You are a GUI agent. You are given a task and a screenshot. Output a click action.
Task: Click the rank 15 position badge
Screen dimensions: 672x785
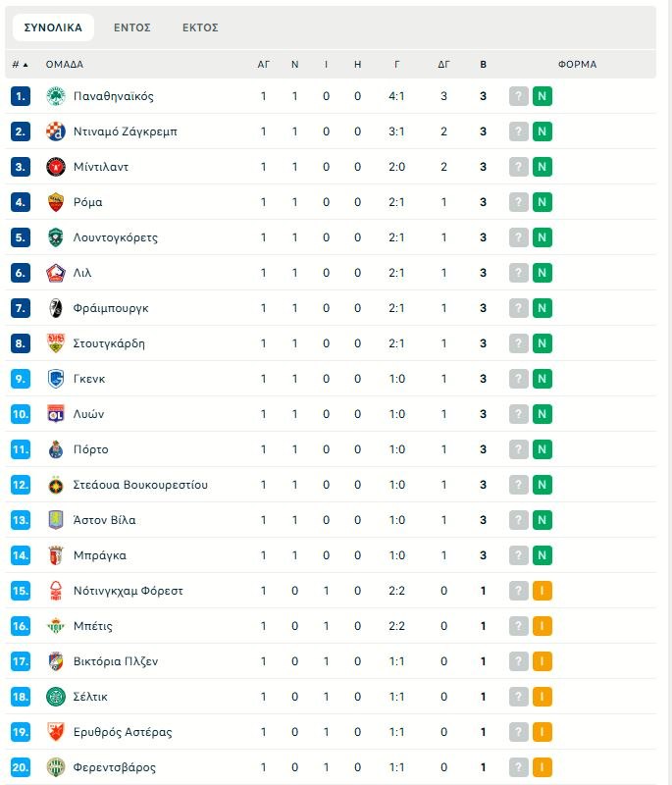coord(22,591)
